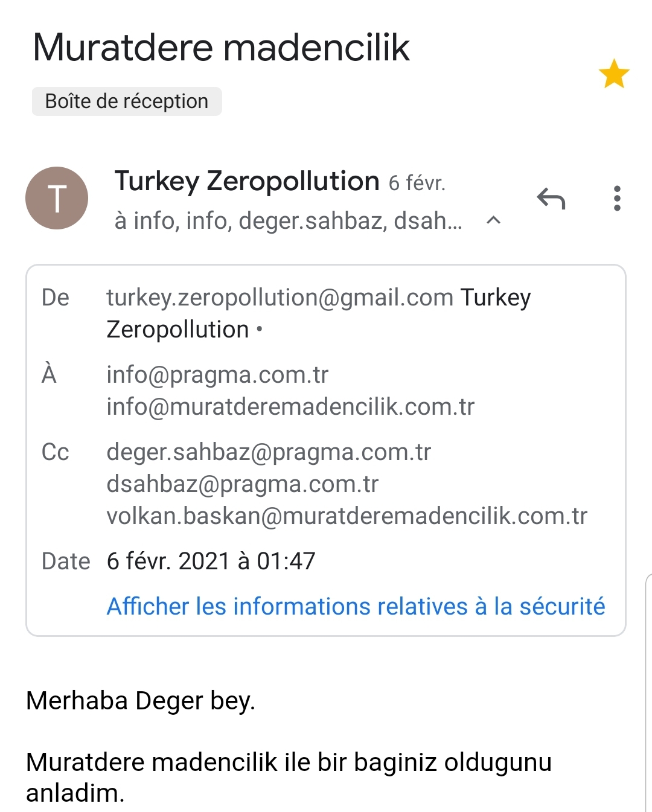Tap the dot after Zeropollution in De row

tap(260, 330)
